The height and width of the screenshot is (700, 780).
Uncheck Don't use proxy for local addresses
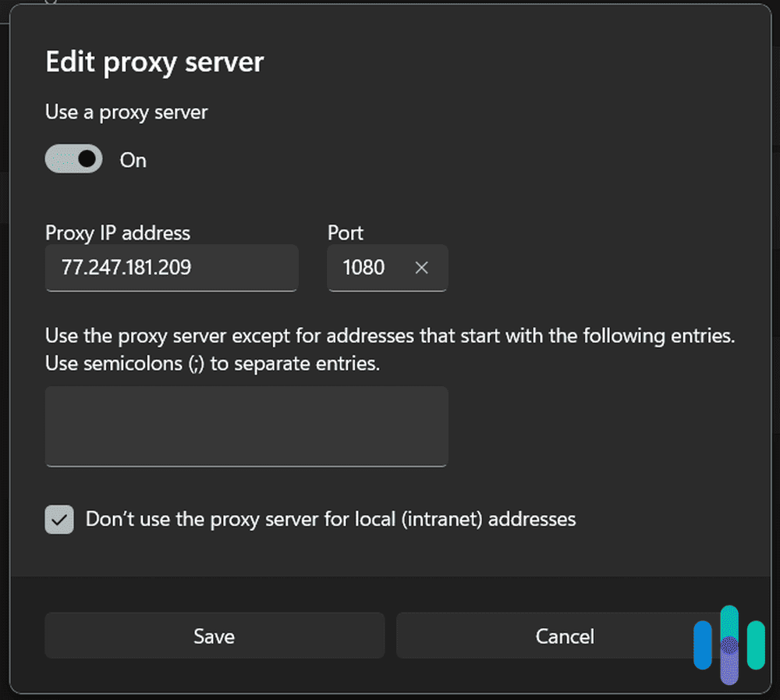point(59,519)
